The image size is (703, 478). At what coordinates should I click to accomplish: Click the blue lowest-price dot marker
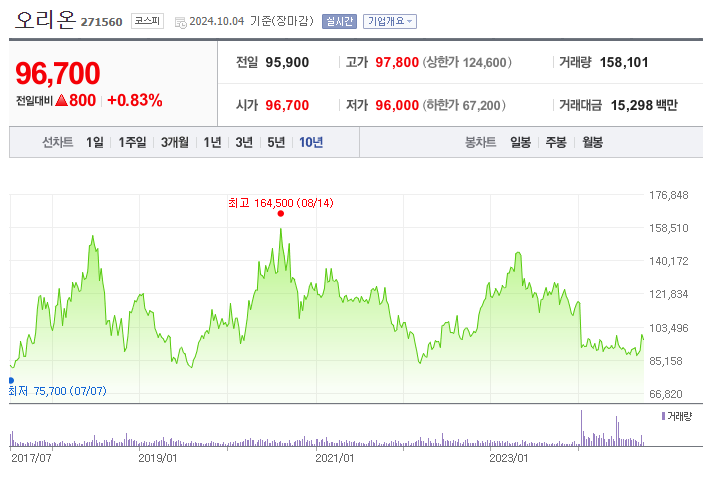point(11,380)
